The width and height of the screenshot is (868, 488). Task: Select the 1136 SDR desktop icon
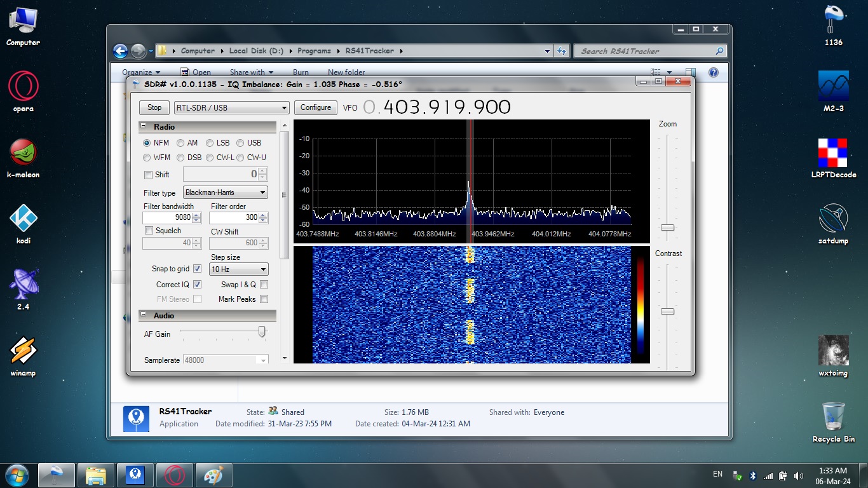tap(833, 25)
